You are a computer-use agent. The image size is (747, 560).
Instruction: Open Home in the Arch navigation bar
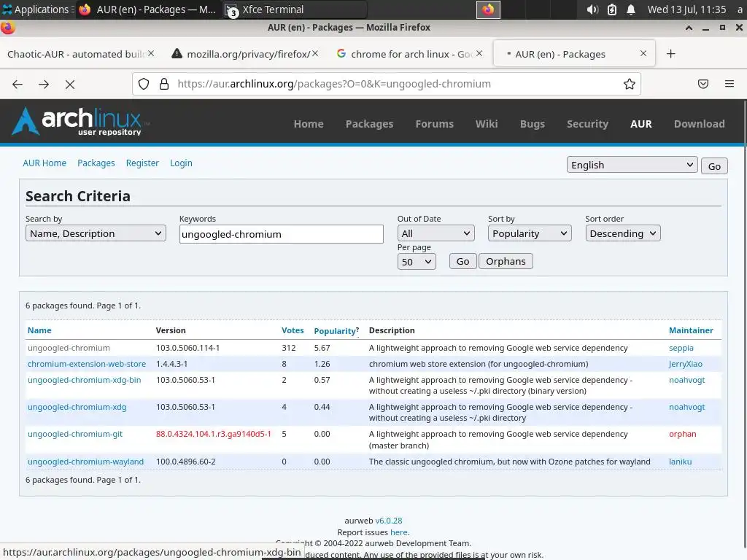[x=309, y=124]
